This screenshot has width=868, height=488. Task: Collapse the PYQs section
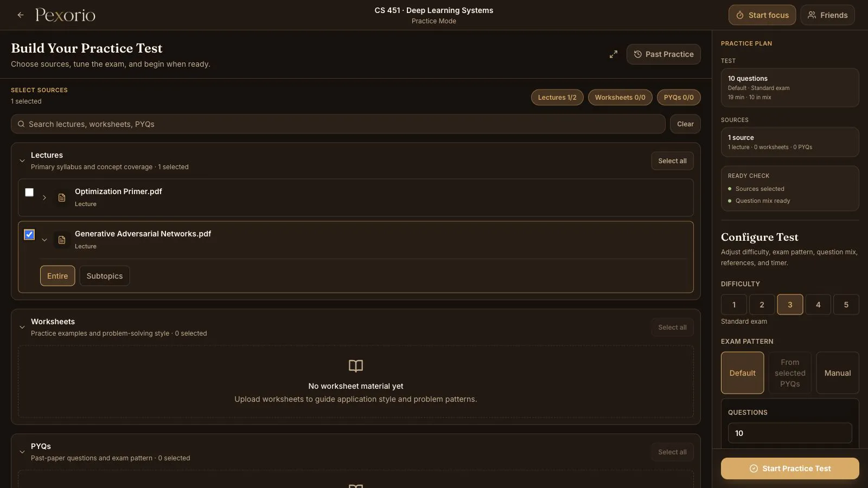[22, 452]
